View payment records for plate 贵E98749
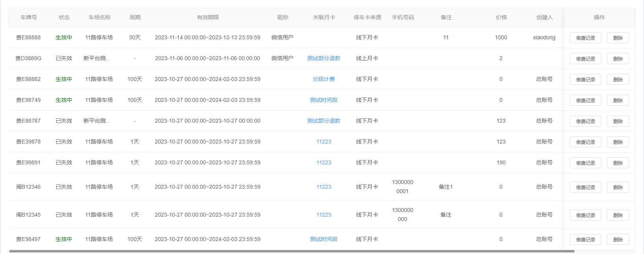 coord(585,100)
